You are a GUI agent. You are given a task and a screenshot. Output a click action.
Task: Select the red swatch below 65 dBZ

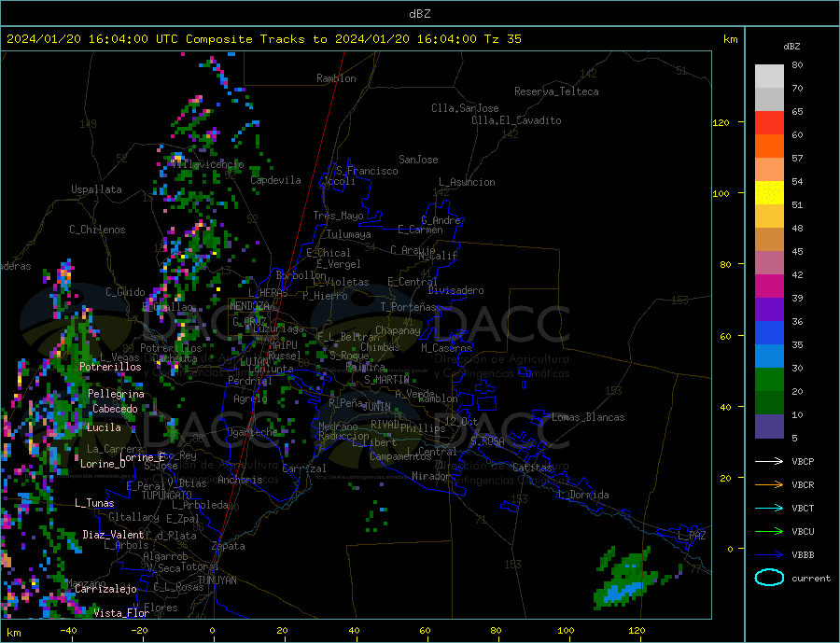click(769, 122)
